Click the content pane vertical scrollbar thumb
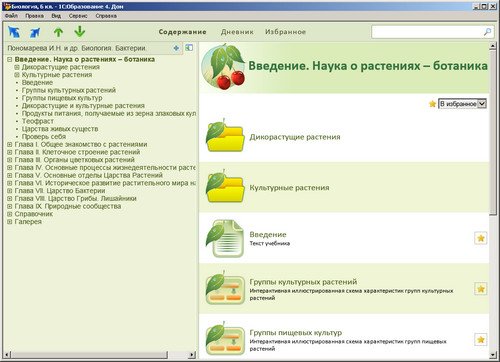500x362 pixels. 493,132
